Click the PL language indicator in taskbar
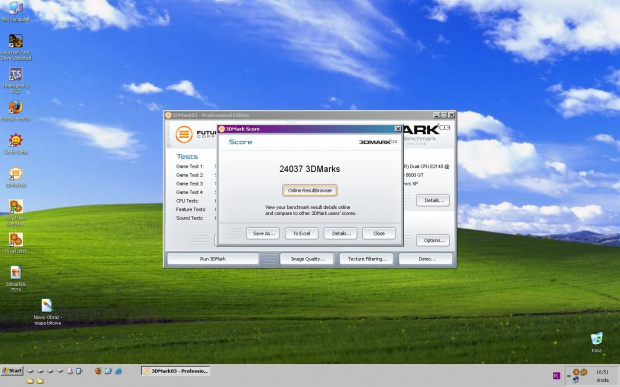The height and width of the screenshot is (387, 620). 556,376
